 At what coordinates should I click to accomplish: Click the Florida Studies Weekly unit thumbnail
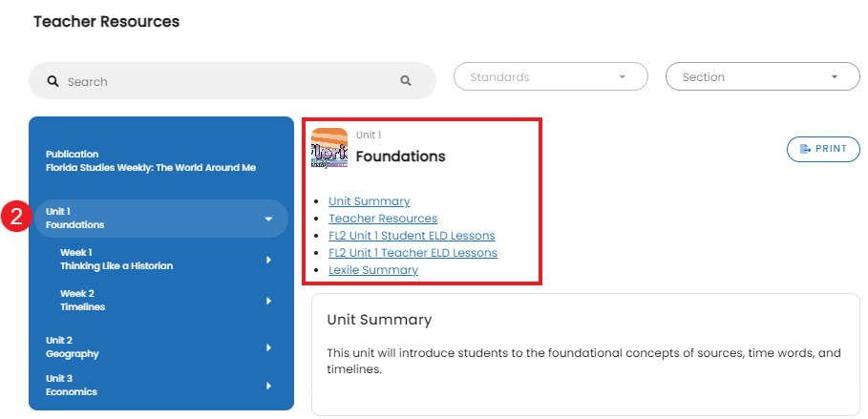[329, 148]
